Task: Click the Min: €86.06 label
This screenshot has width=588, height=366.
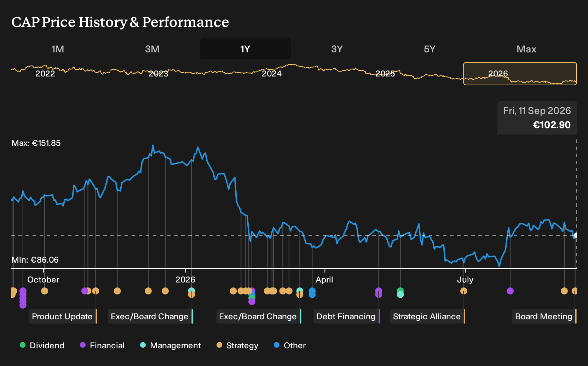Action: tap(35, 260)
